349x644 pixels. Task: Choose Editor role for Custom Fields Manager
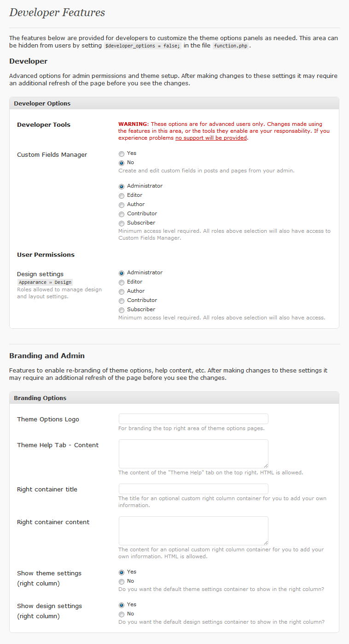(122, 195)
